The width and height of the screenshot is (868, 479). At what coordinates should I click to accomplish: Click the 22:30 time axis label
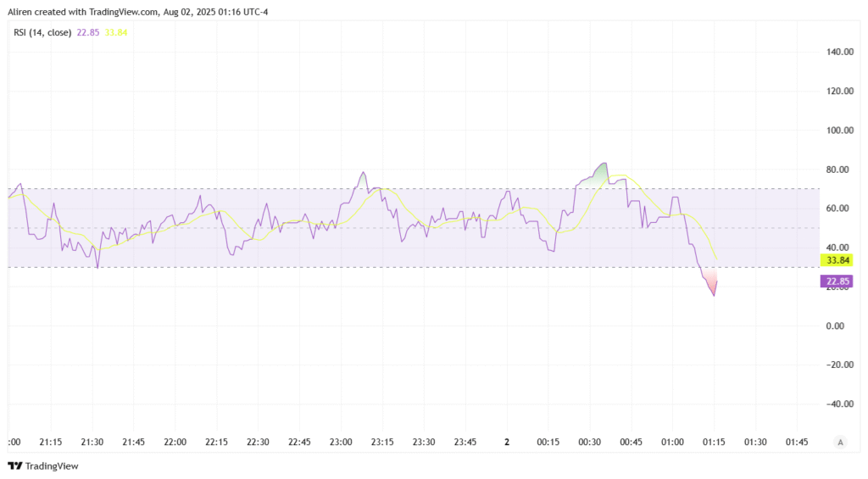(x=258, y=442)
